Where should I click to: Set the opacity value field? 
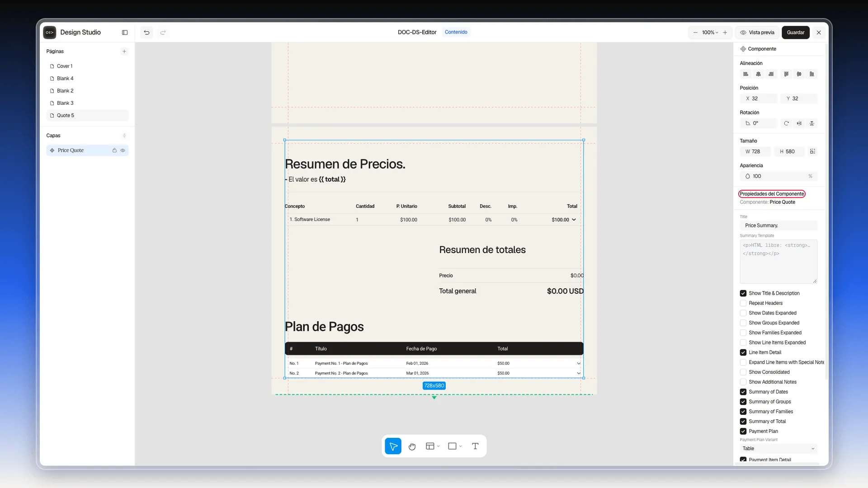778,176
